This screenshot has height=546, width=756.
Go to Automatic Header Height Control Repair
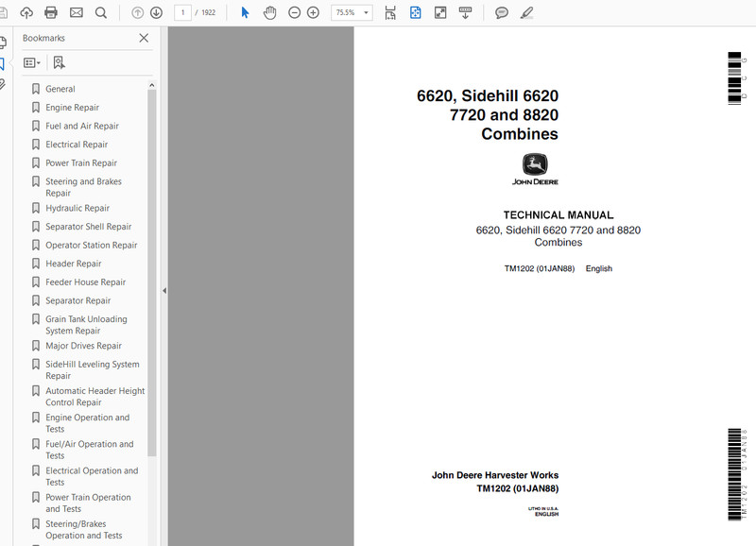click(95, 397)
